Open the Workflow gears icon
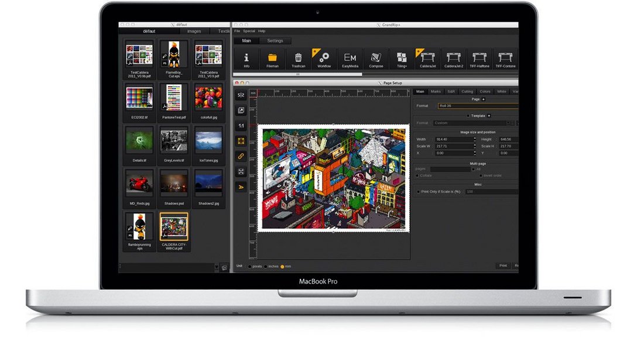Screen dimensions: 644x338 (x=324, y=59)
